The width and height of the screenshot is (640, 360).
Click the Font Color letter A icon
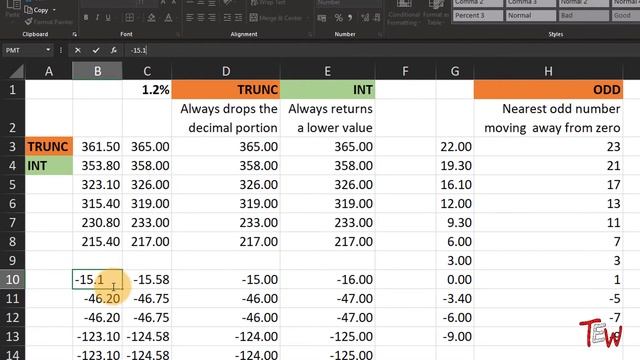coord(168,18)
